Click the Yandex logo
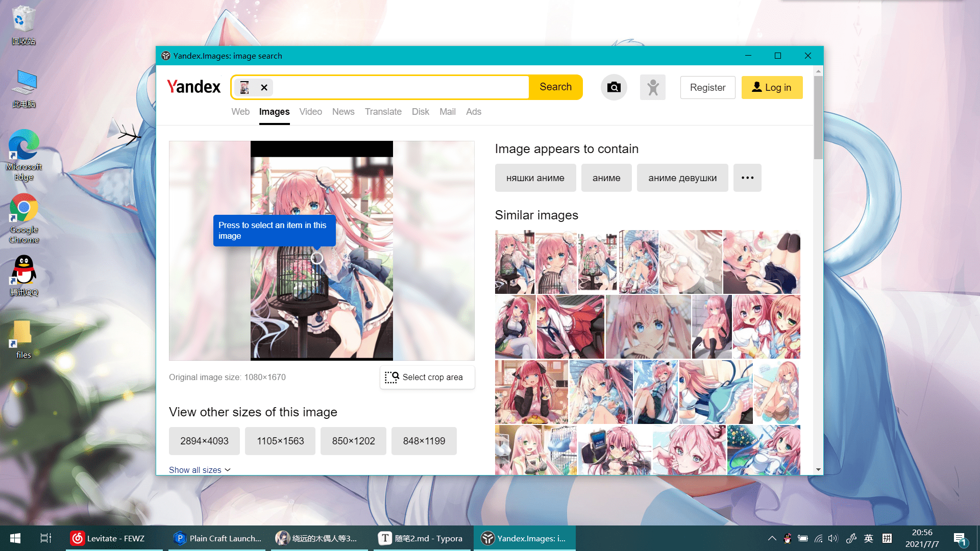This screenshot has height=551, width=980. (194, 87)
